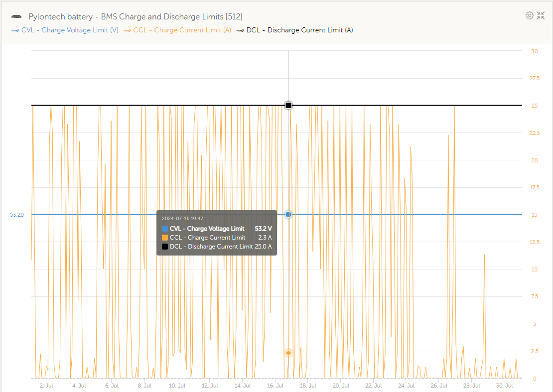Image resolution: width=553 pixels, height=392 pixels.
Task: Collapse the expanded chart view icon
Action: (x=541, y=15)
